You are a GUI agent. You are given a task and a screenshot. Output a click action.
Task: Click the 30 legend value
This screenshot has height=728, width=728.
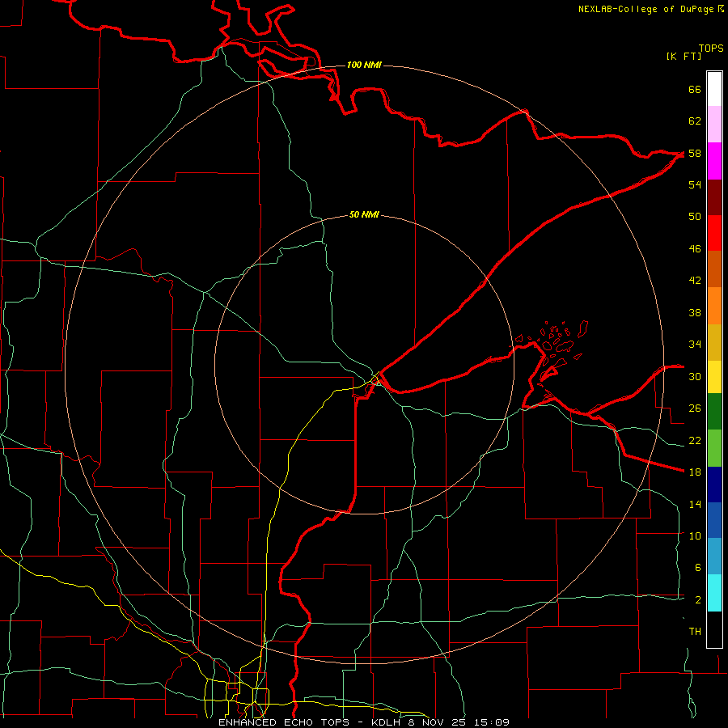695,376
